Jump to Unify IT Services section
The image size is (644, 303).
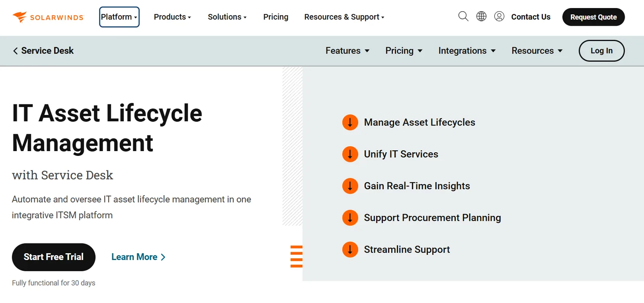401,154
